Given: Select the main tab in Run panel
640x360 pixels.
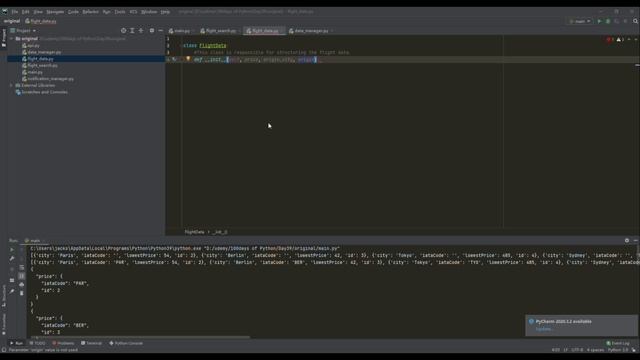Looking at the screenshot, I should tap(33, 241).
